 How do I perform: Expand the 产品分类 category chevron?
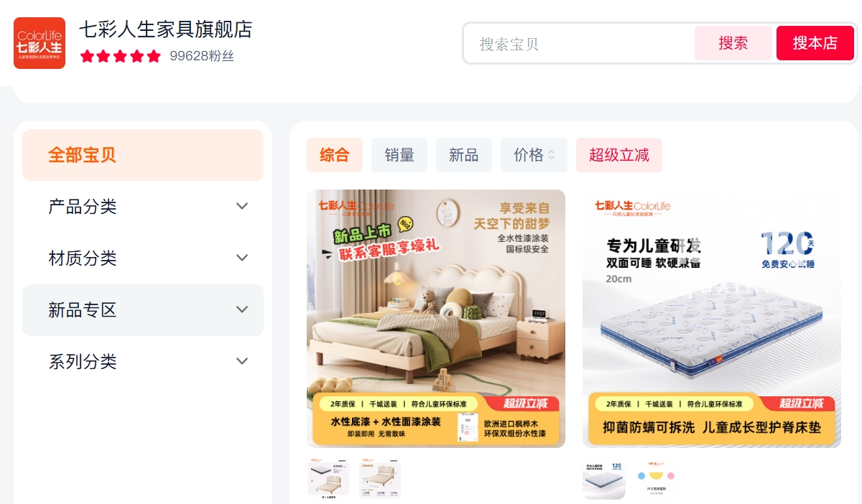point(242,206)
